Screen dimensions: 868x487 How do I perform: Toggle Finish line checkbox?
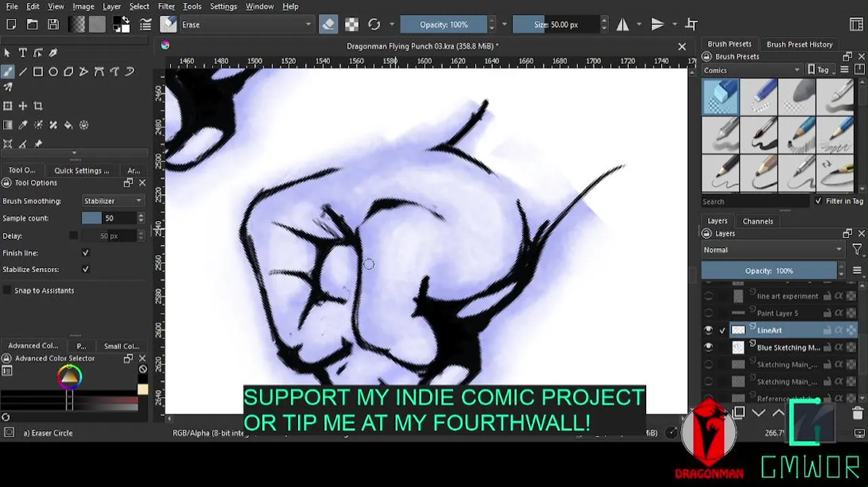(85, 252)
